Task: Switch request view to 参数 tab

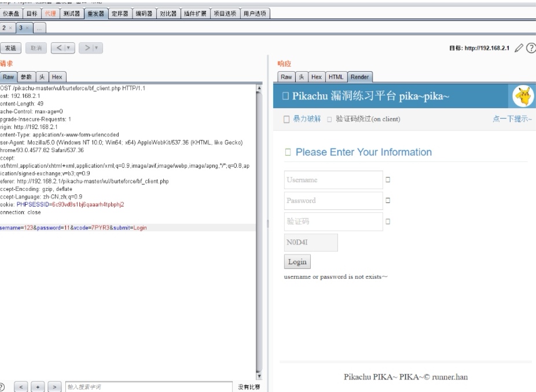Action: tap(26, 77)
